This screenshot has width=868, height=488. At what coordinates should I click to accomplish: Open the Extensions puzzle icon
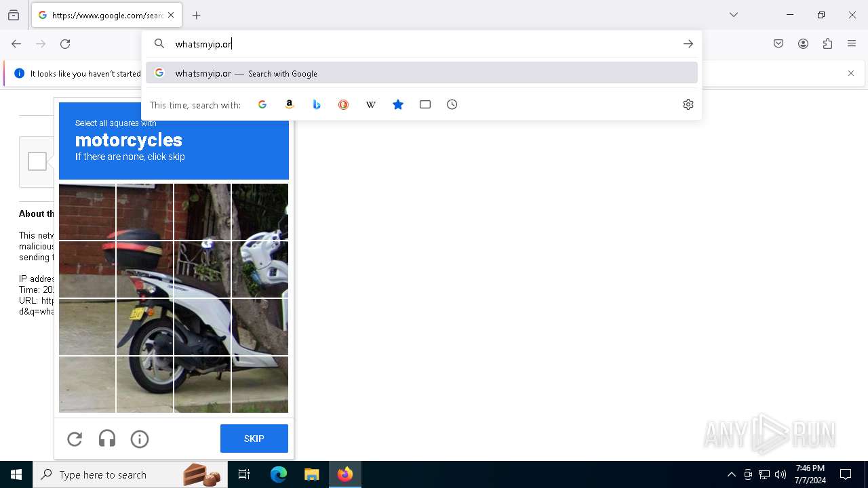(x=827, y=44)
